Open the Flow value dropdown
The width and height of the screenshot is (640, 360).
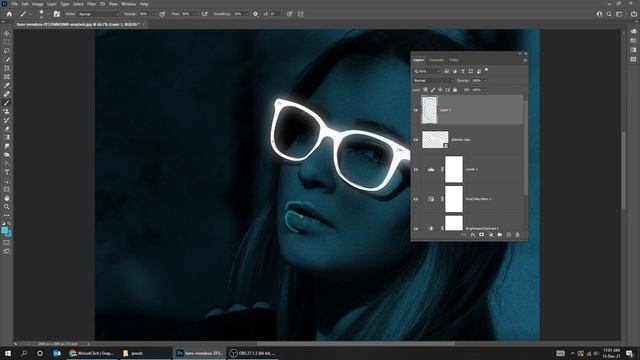pyautogui.click(x=195, y=14)
